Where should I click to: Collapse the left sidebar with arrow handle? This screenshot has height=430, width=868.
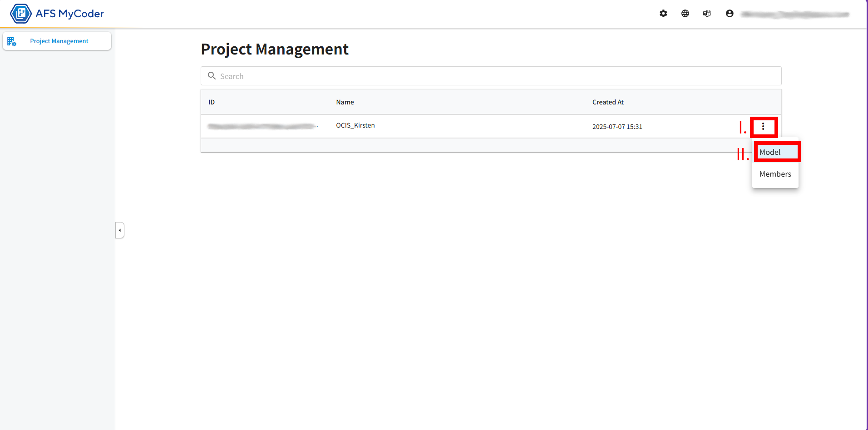tap(119, 230)
